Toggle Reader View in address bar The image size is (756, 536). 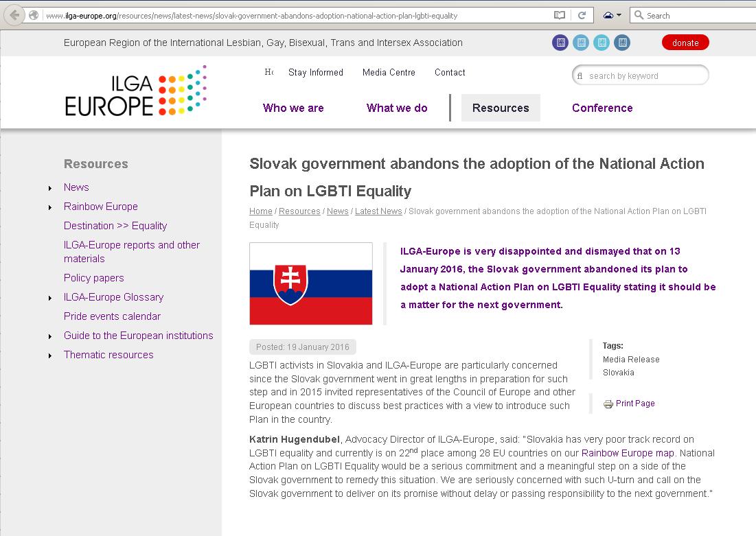[560, 15]
